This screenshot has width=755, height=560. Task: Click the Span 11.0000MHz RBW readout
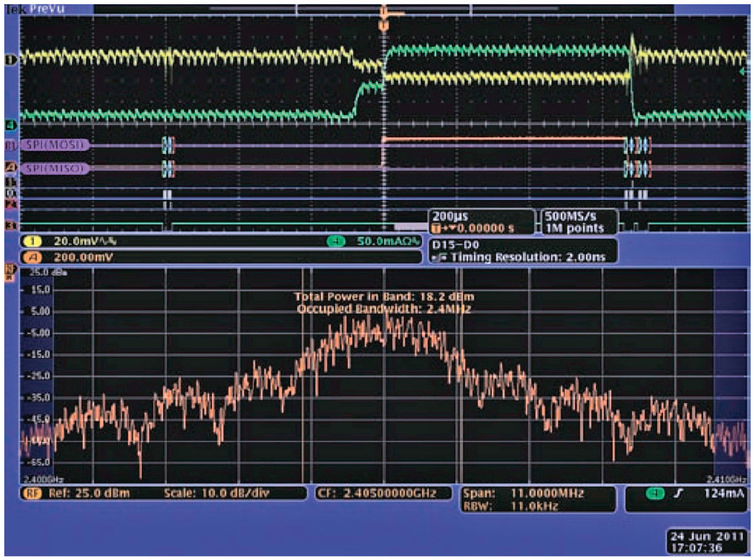pos(536,500)
